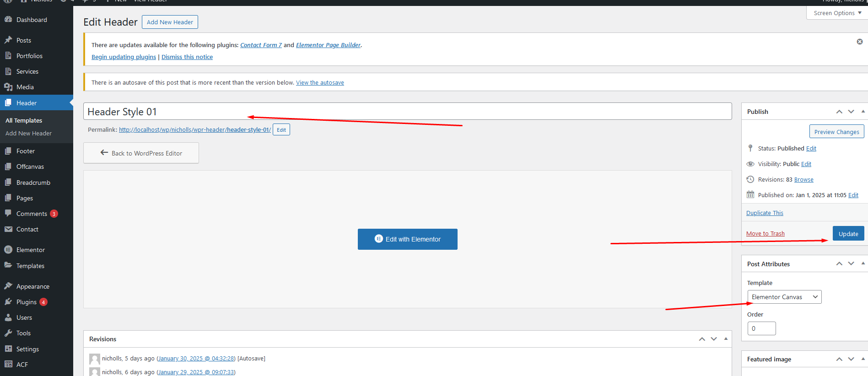Image resolution: width=868 pixels, height=376 pixels.
Task: Click the Contact envelope icon
Action: point(8,229)
